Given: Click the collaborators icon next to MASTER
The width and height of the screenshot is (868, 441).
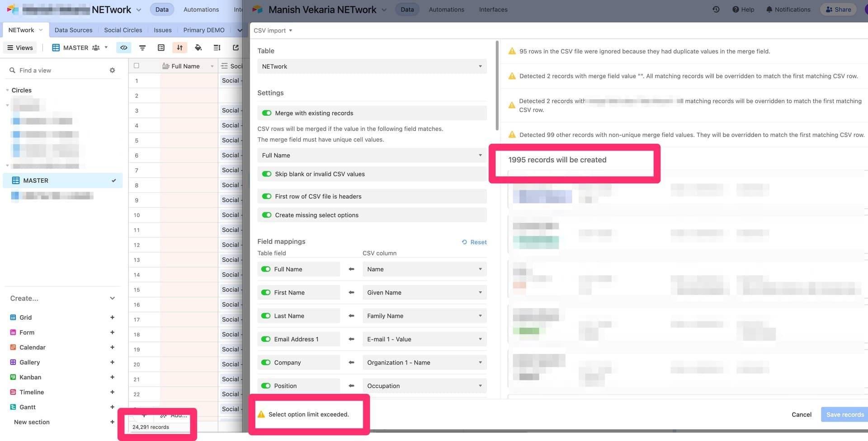Looking at the screenshot, I should [96, 47].
